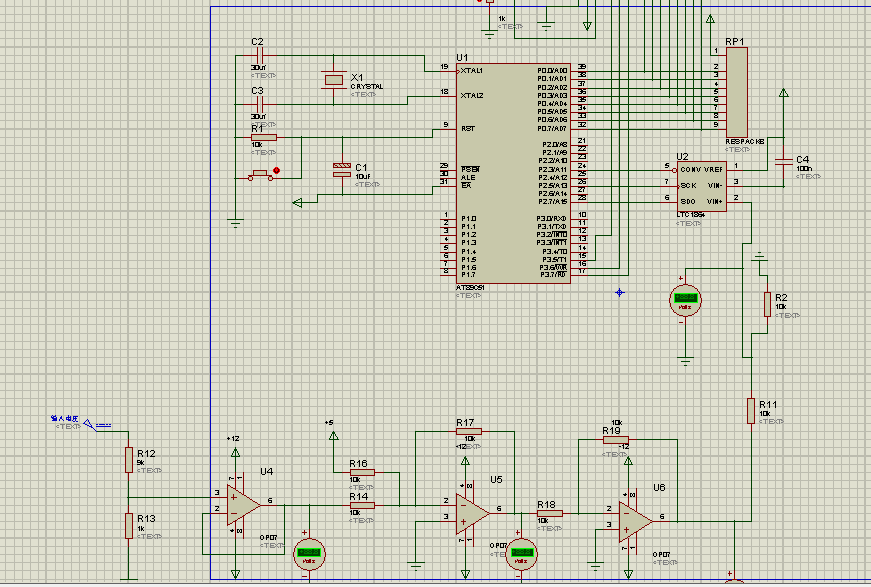Click the P1.0 pin label

click(468, 219)
